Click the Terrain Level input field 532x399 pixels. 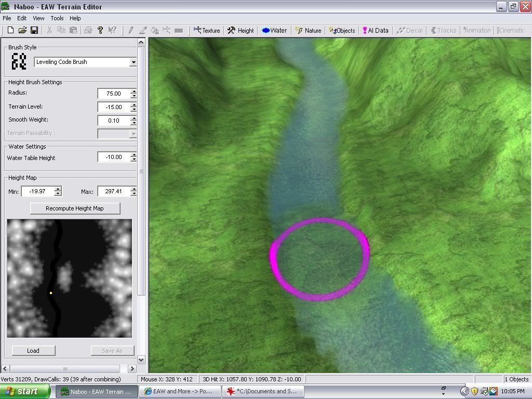pyautogui.click(x=114, y=107)
